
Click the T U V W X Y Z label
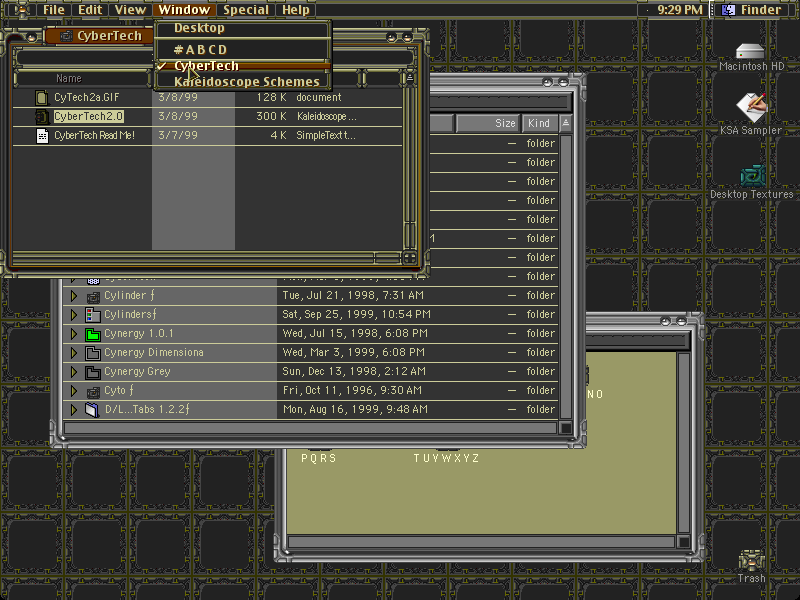[446, 458]
